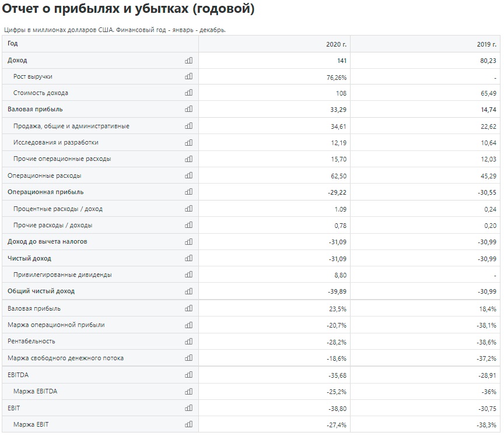Click the 2020 Доход value 141
This screenshot has width=504, height=436.
pyautogui.click(x=342, y=61)
